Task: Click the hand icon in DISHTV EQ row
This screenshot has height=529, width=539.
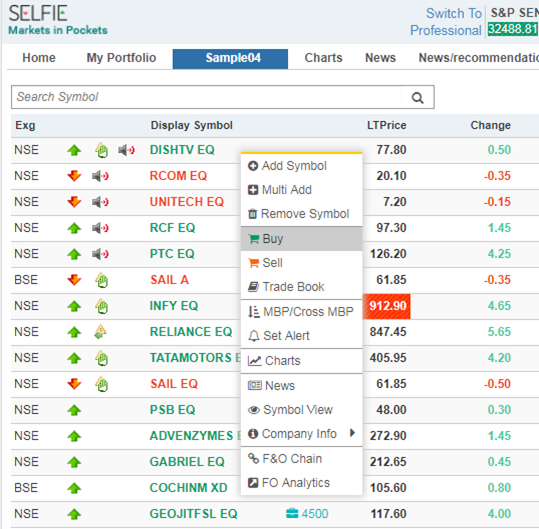Action: point(102,150)
